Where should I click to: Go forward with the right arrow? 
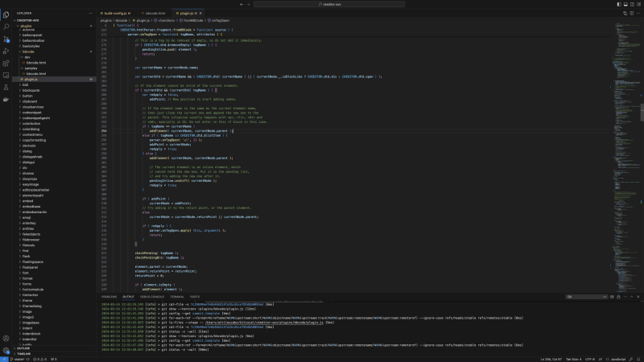[x=248, y=4]
